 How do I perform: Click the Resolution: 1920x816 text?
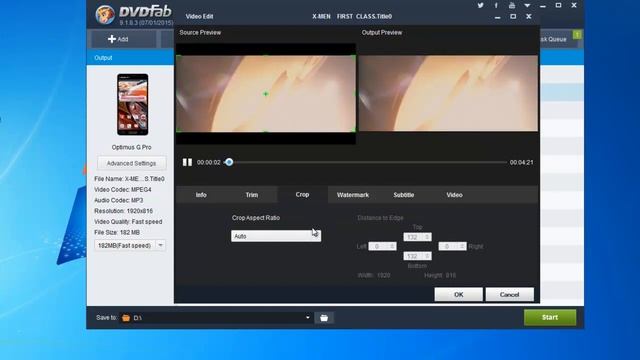tap(124, 211)
